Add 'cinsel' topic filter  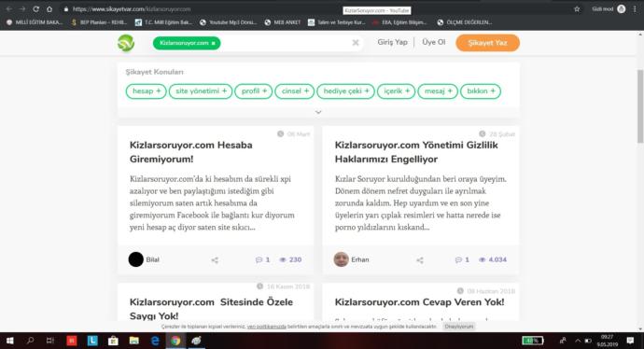(x=295, y=91)
